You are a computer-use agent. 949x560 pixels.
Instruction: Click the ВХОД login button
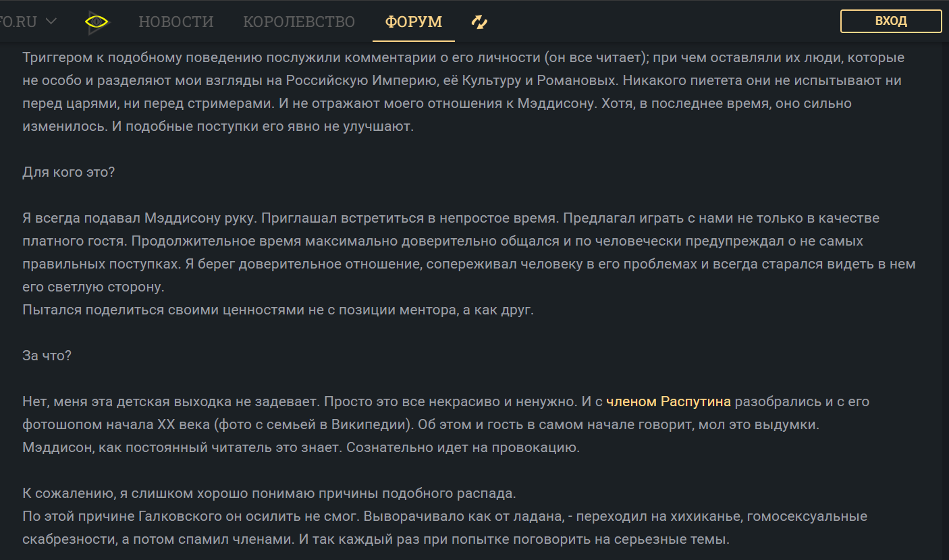[x=891, y=21]
